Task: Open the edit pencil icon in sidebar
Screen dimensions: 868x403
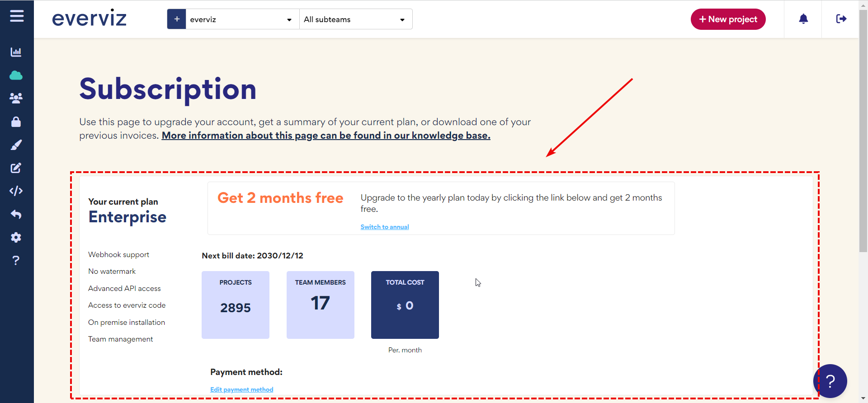Action: pyautogui.click(x=16, y=168)
